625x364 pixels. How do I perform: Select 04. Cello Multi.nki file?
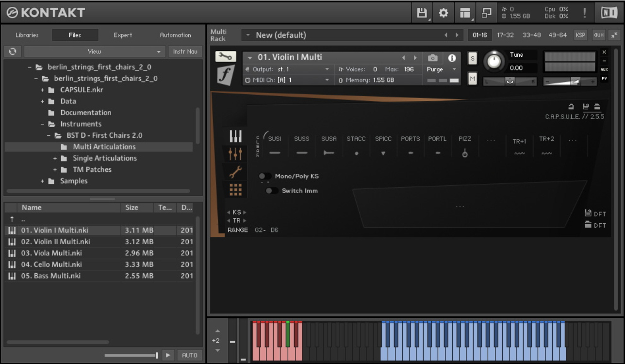(x=99, y=265)
